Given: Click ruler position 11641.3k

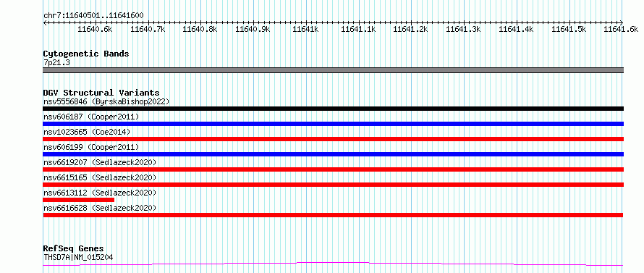Looking at the screenshot, I should click(463, 29).
